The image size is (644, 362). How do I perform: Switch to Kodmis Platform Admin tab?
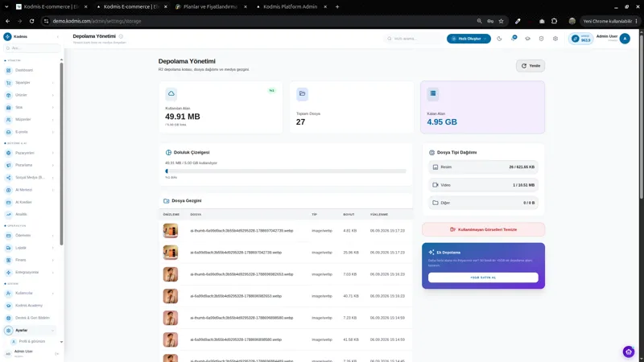tap(290, 6)
